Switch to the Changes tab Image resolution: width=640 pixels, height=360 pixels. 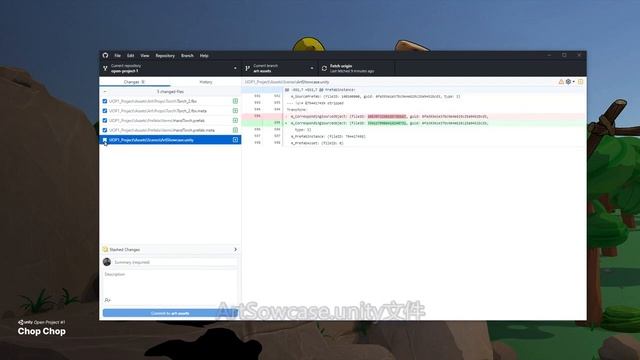click(135, 82)
